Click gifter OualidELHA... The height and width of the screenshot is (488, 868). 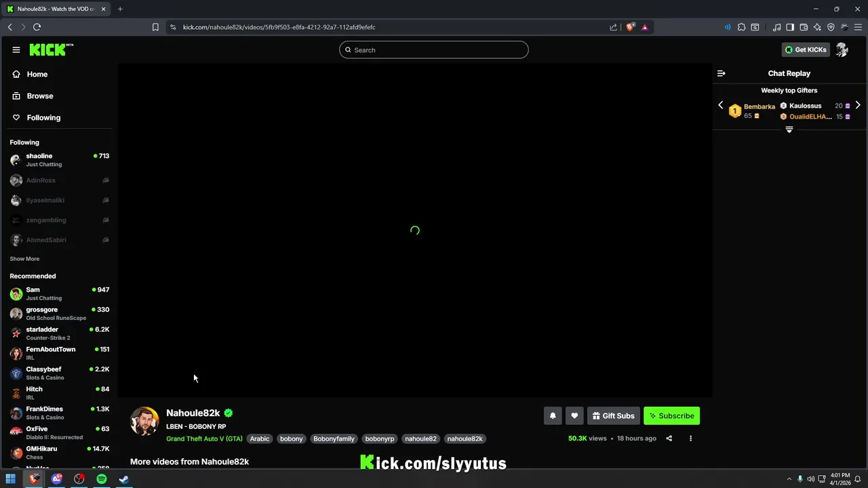810,117
